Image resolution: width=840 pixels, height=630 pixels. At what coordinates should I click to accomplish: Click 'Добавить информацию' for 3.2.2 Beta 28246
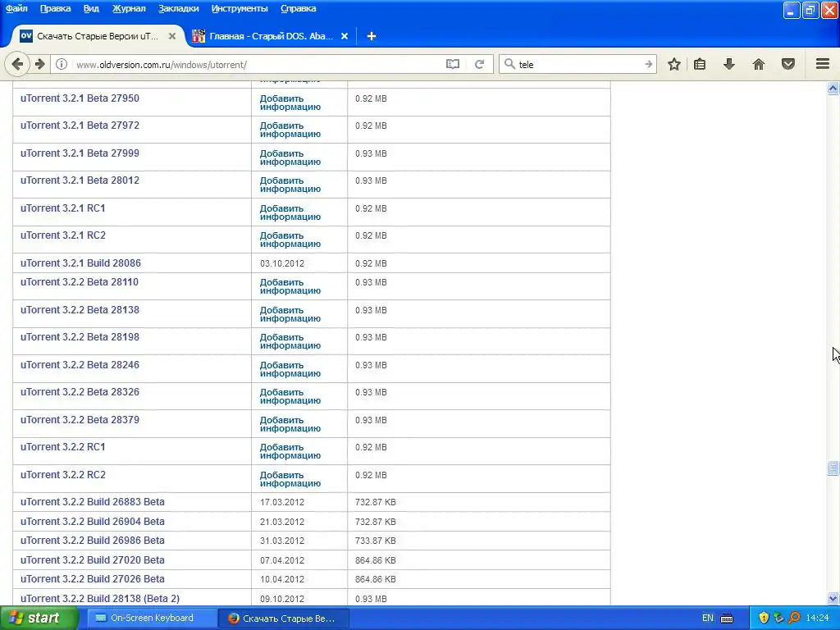pyautogui.click(x=290, y=369)
